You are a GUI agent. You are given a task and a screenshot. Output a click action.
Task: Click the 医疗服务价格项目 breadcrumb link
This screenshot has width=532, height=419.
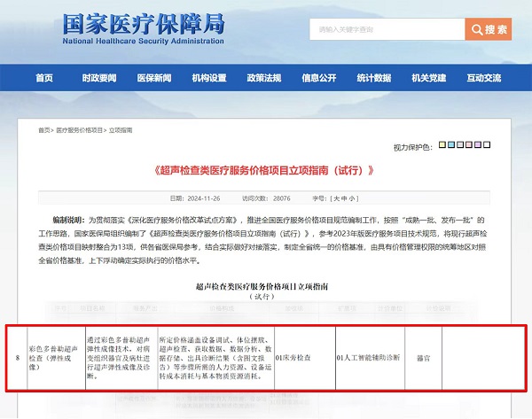point(79,130)
